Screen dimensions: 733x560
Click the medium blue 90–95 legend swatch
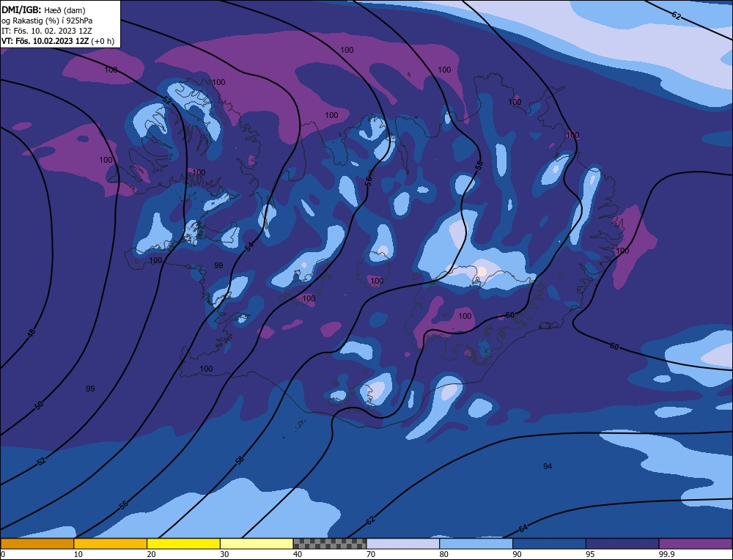549,544
